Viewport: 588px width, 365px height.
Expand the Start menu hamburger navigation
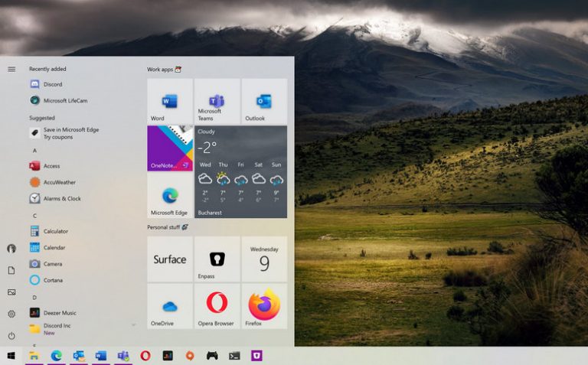(x=11, y=69)
